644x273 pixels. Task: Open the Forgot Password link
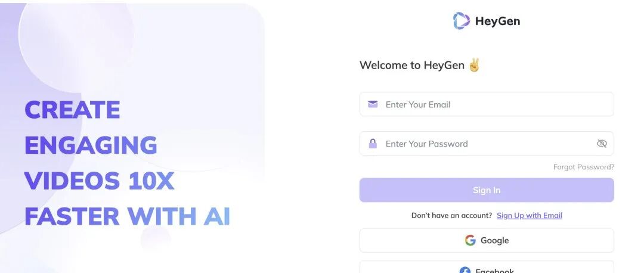tap(583, 167)
